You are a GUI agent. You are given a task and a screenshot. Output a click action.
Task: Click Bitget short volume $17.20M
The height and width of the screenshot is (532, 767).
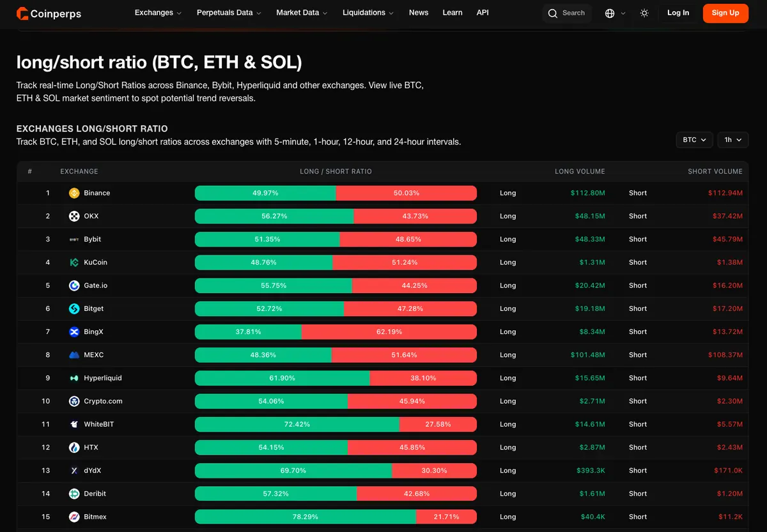pyautogui.click(x=727, y=308)
